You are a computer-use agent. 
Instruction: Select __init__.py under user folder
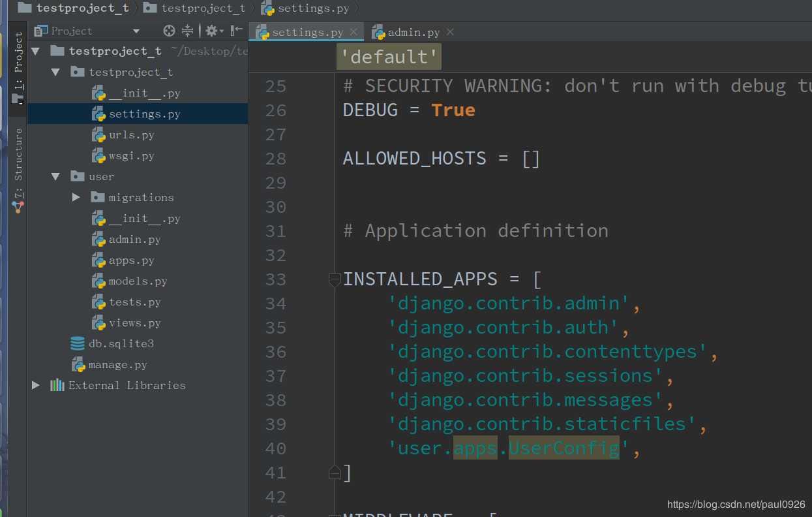pyautogui.click(x=138, y=218)
